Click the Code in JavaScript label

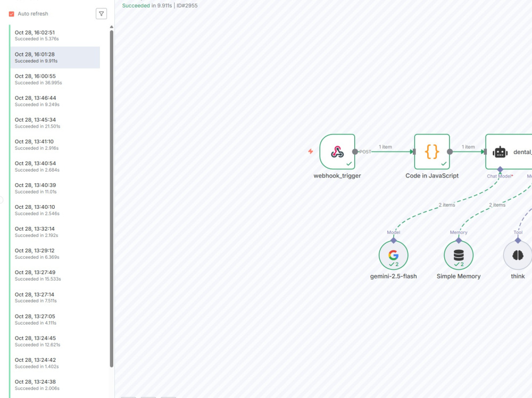tap(432, 175)
